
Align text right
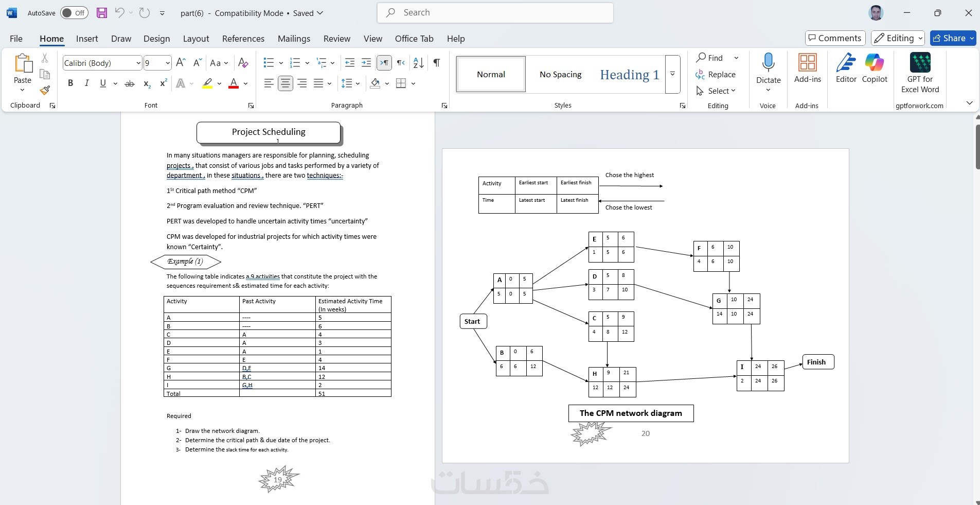pyautogui.click(x=302, y=83)
